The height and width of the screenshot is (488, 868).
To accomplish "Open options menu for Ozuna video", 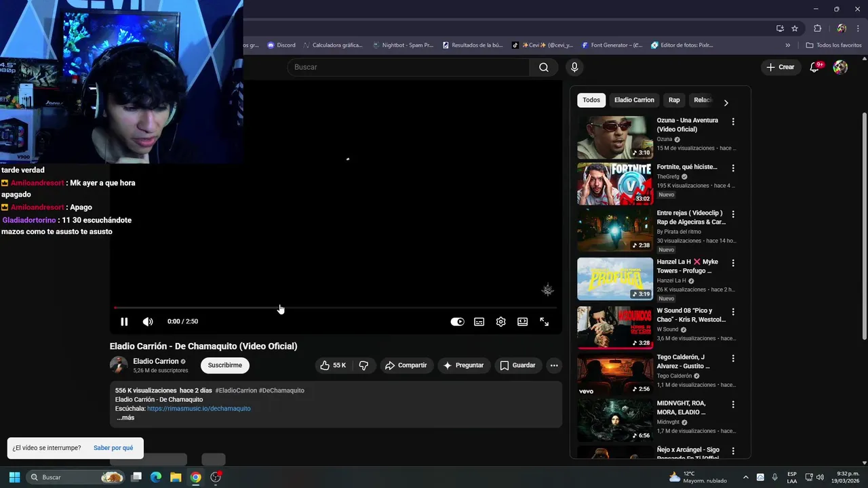I will [733, 122].
